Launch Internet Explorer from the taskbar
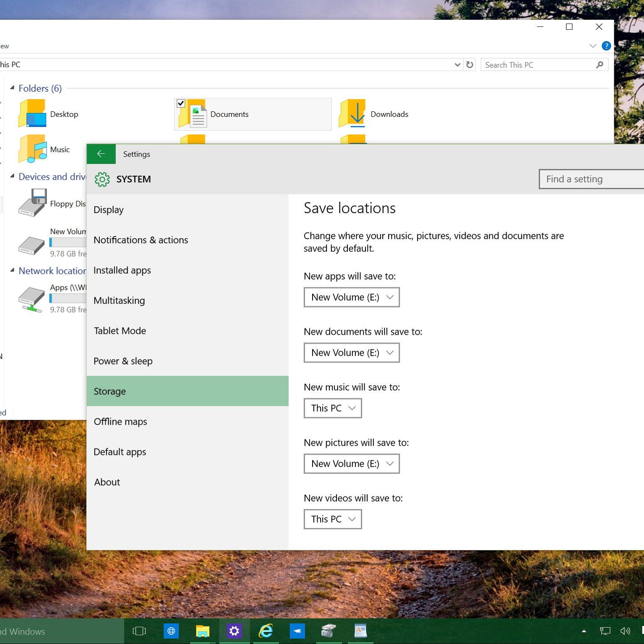Viewport: 644px width, 644px height. (265, 631)
